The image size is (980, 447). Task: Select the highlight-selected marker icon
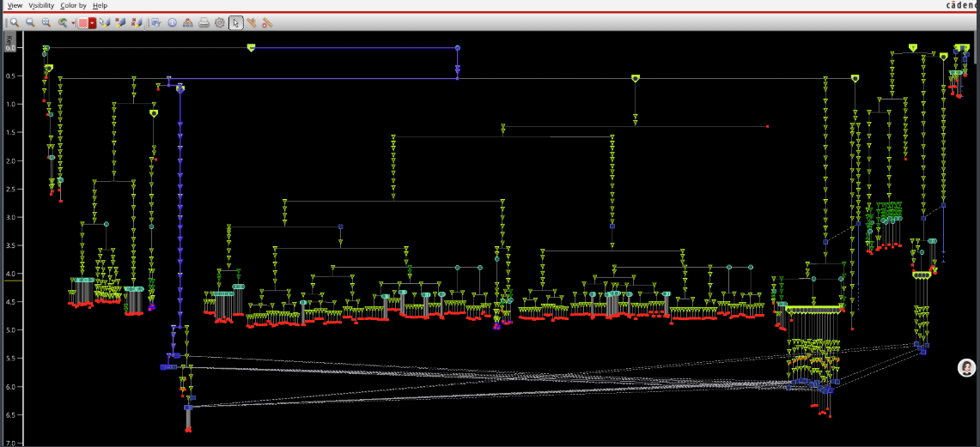(x=105, y=22)
